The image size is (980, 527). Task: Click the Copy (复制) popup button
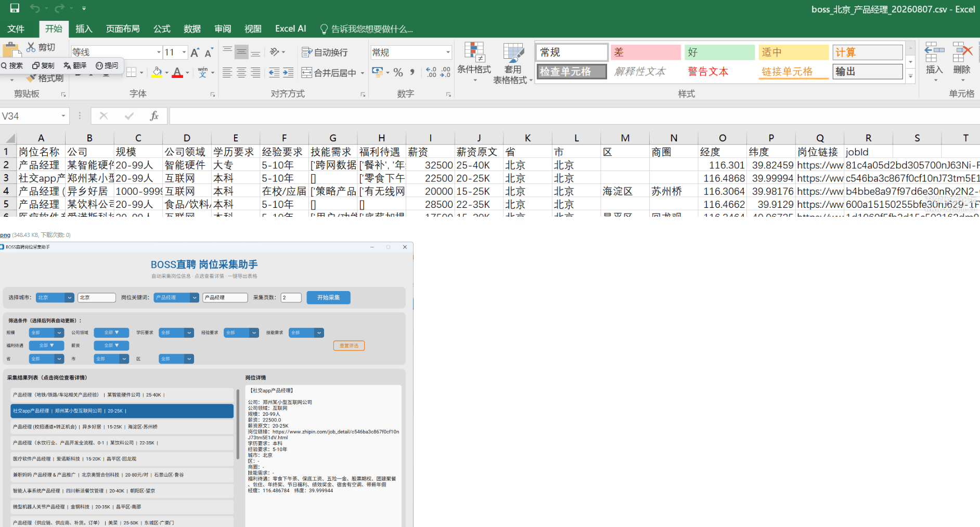(44, 65)
